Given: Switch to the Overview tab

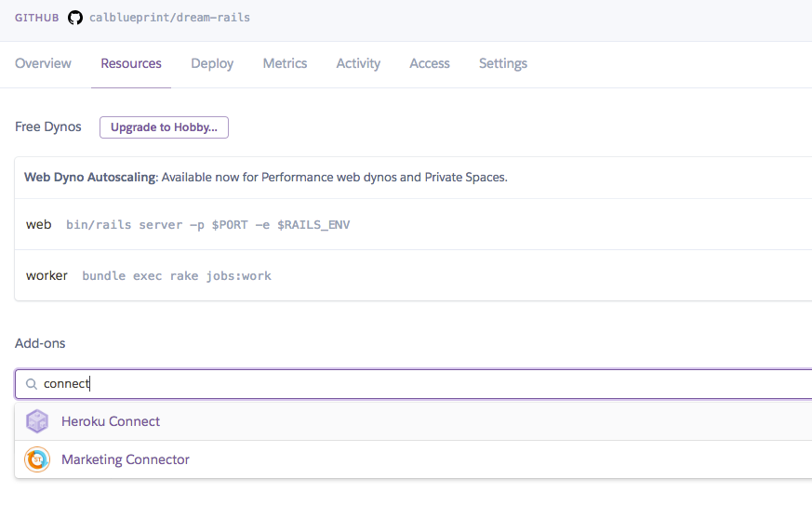Looking at the screenshot, I should point(43,63).
